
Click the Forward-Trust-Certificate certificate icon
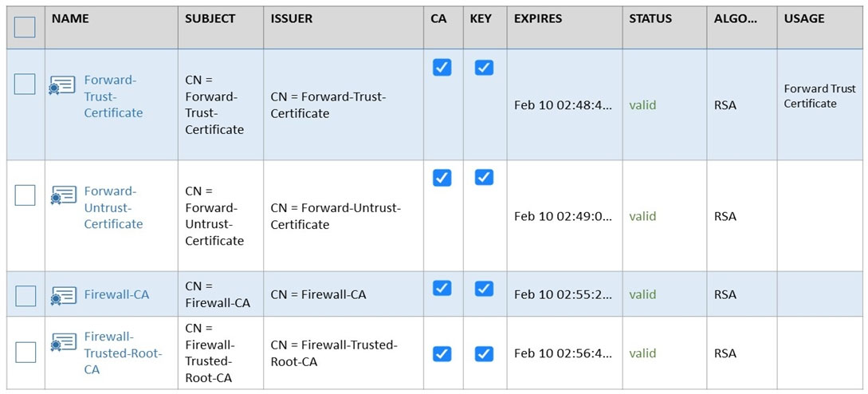(x=62, y=86)
